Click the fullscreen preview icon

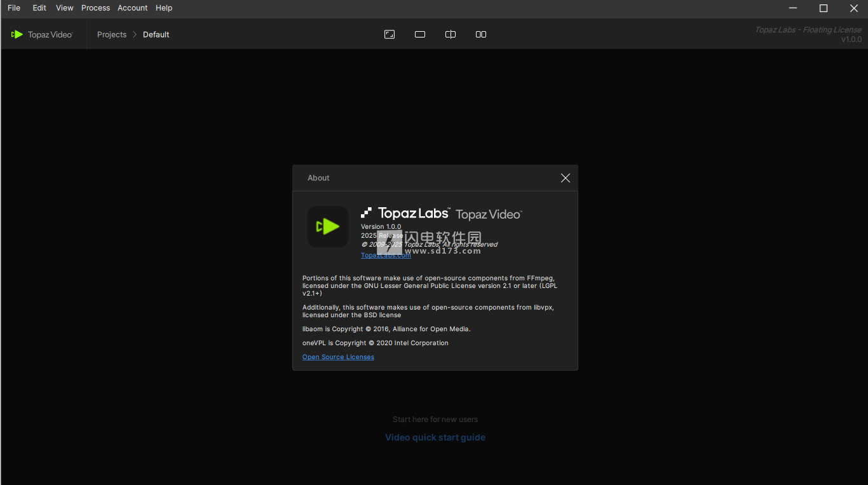coord(390,34)
